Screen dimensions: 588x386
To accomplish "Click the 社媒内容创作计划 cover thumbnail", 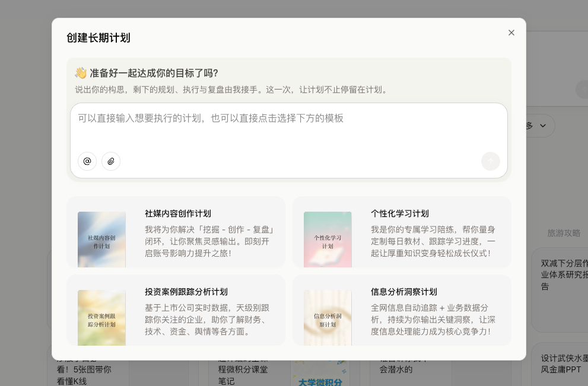I will [x=101, y=240].
